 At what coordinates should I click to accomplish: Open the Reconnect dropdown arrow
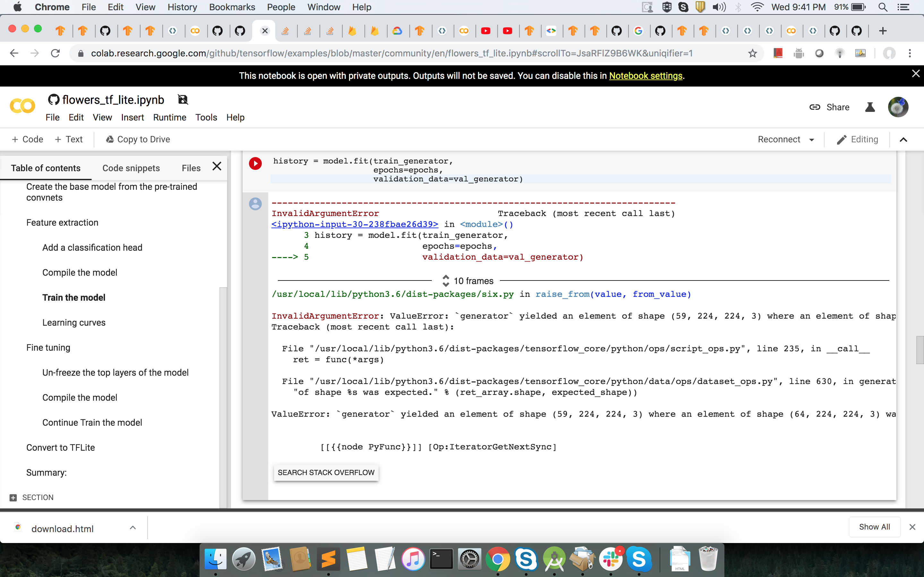click(812, 139)
